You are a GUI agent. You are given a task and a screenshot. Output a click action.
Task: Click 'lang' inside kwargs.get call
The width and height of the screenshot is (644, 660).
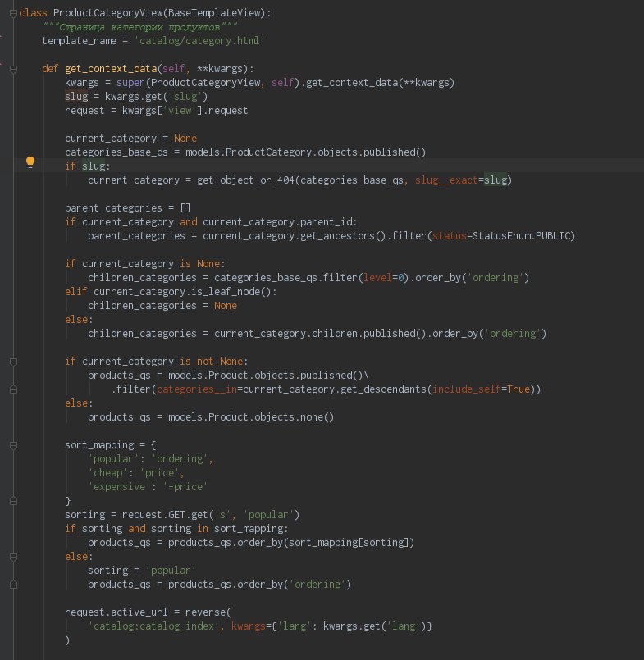[403, 626]
